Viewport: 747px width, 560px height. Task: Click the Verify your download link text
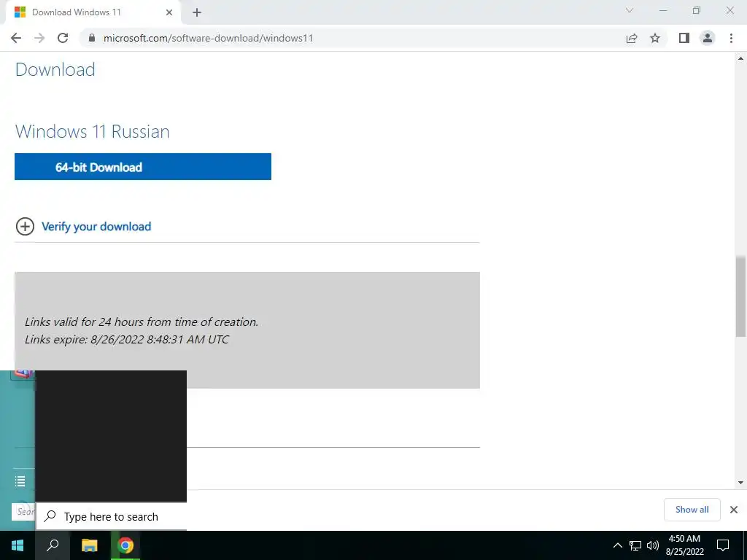point(96,227)
